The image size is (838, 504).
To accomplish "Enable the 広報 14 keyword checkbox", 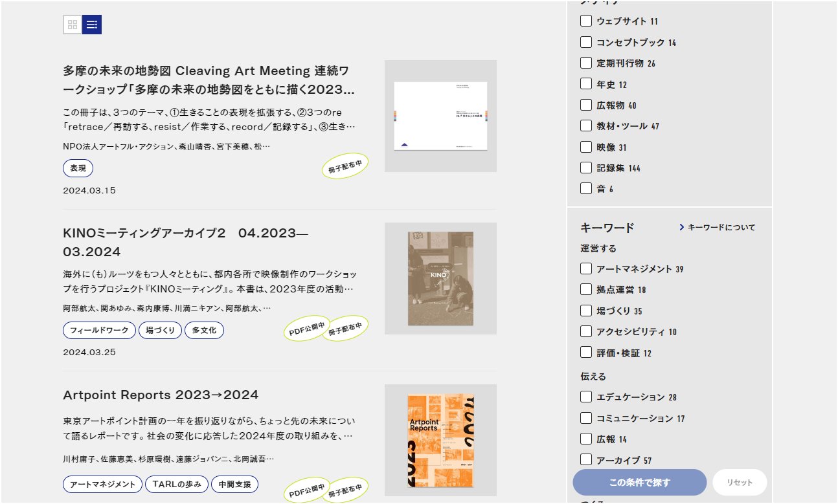I will coord(586,439).
